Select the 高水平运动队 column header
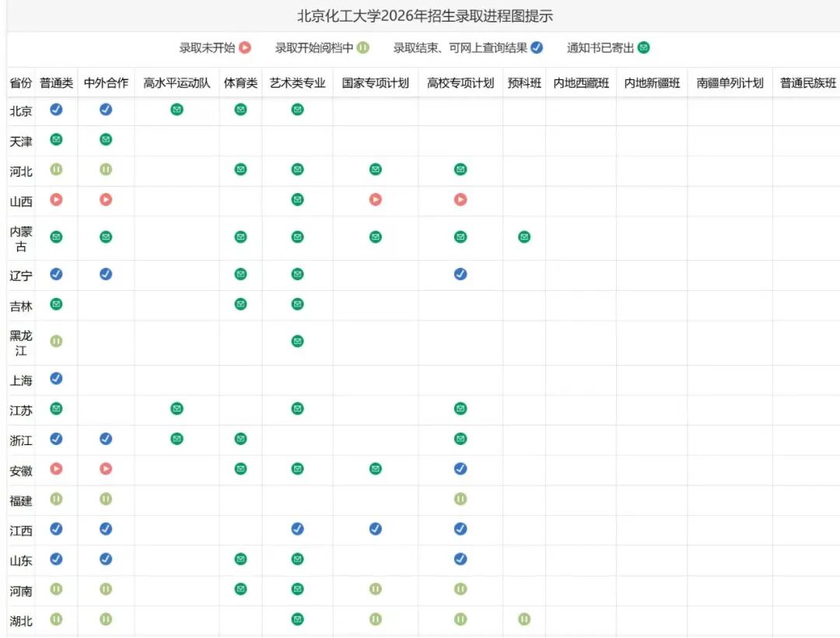Image resolution: width=840 pixels, height=638 pixels. 177,83
